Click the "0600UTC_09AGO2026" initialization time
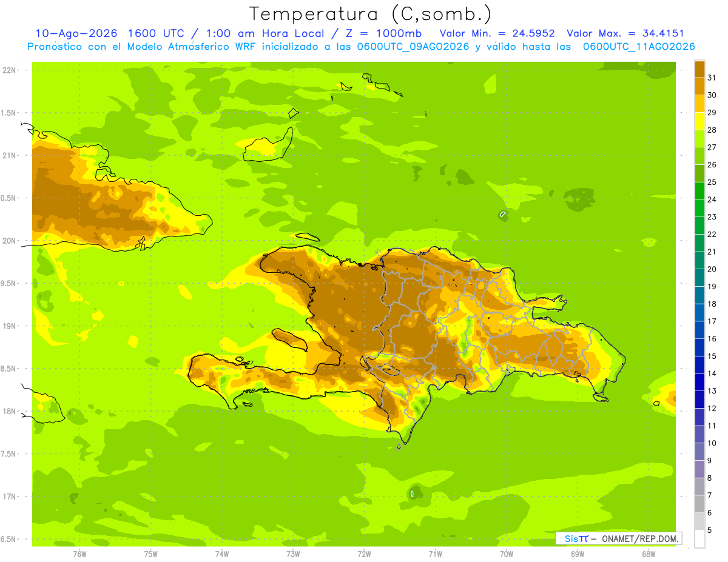 click(414, 47)
